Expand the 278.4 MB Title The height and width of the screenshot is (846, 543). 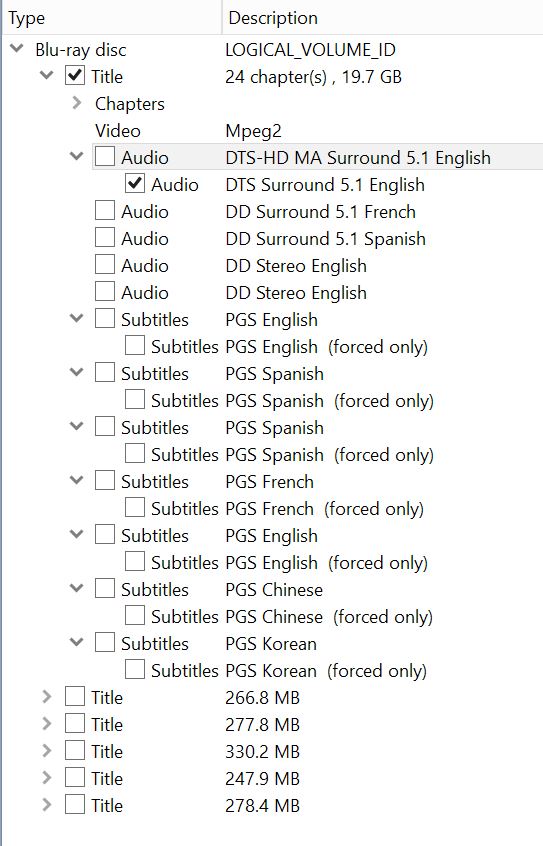pyautogui.click(x=47, y=804)
